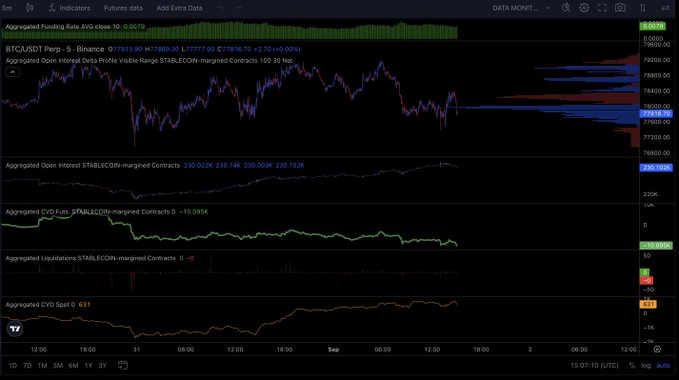The image size is (679, 380).
Task: Open timezone menu showing 15:07:10 (UTC)
Action: click(x=594, y=366)
